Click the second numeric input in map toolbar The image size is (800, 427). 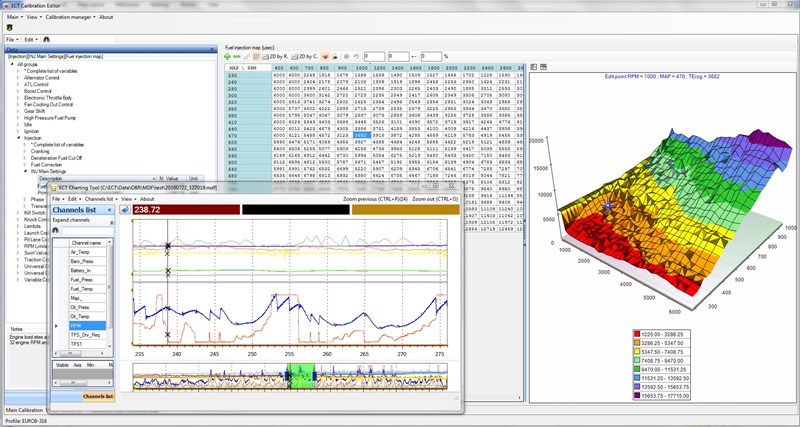click(398, 57)
